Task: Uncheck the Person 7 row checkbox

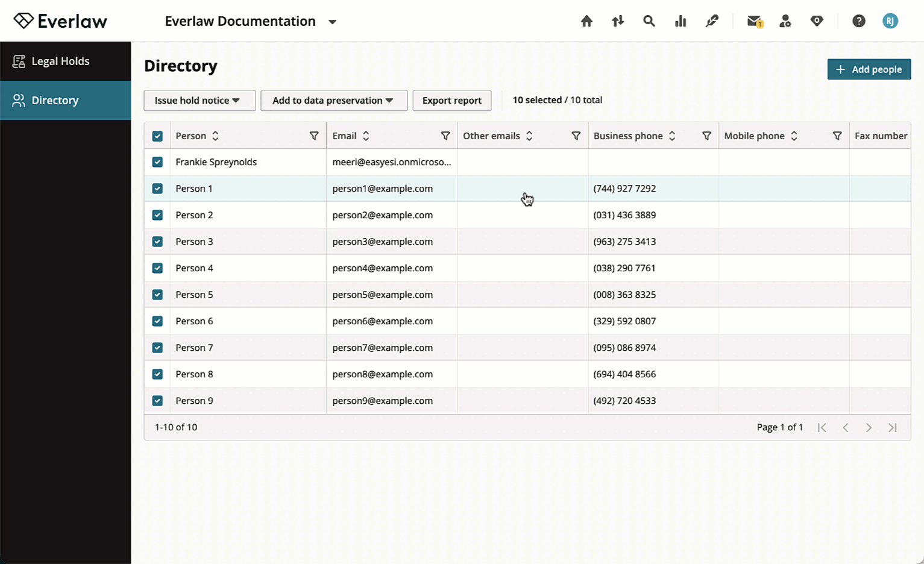Action: click(157, 348)
